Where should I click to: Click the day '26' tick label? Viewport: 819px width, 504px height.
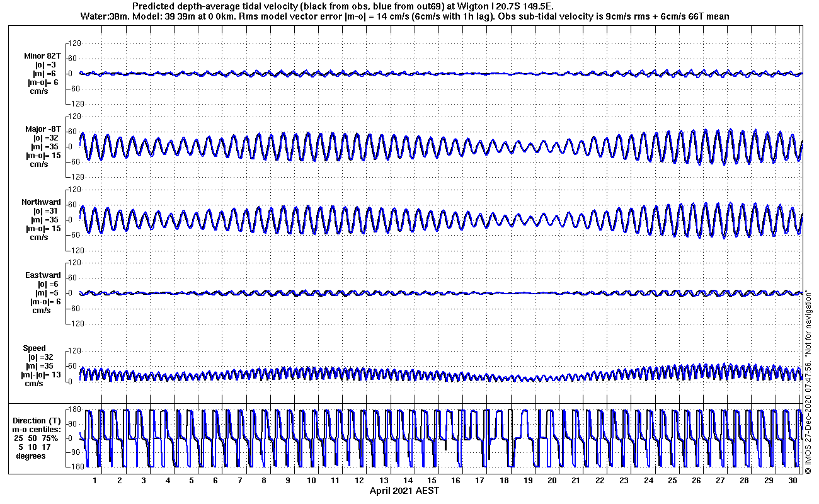click(x=696, y=481)
